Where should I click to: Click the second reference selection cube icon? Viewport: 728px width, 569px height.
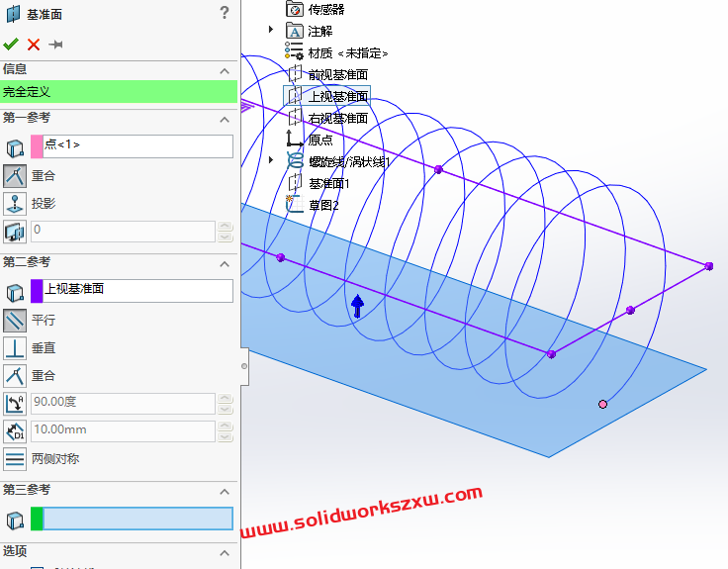(15, 293)
